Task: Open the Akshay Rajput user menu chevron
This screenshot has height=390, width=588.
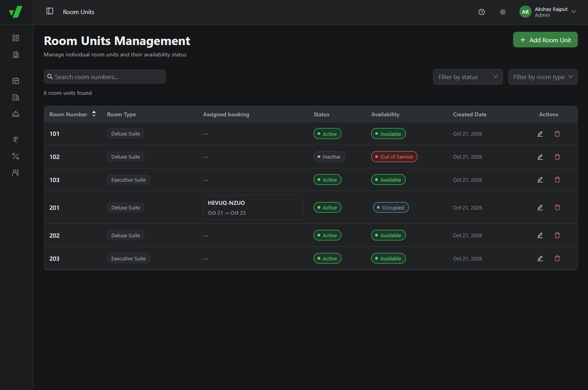Action: click(x=574, y=12)
